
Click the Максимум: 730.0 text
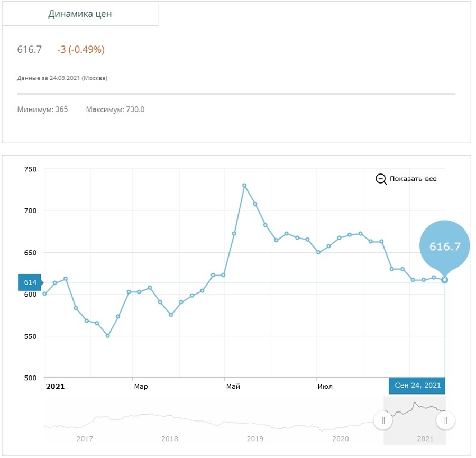tap(115, 109)
